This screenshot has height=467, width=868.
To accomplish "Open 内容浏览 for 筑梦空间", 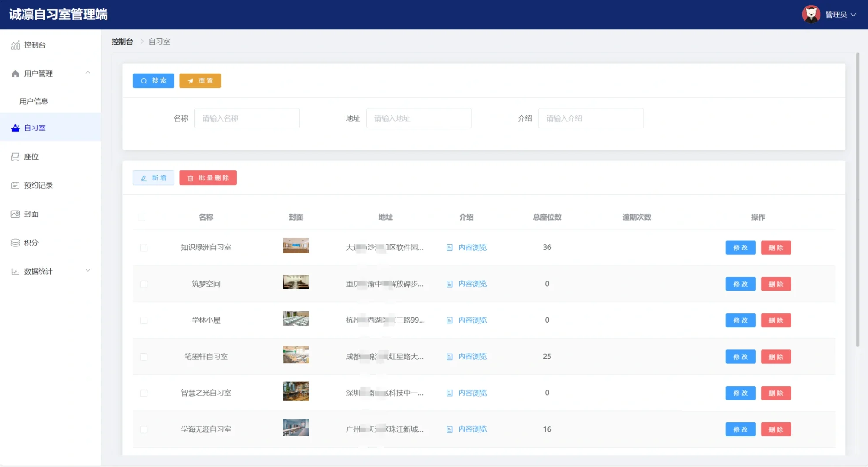I will tap(472, 284).
